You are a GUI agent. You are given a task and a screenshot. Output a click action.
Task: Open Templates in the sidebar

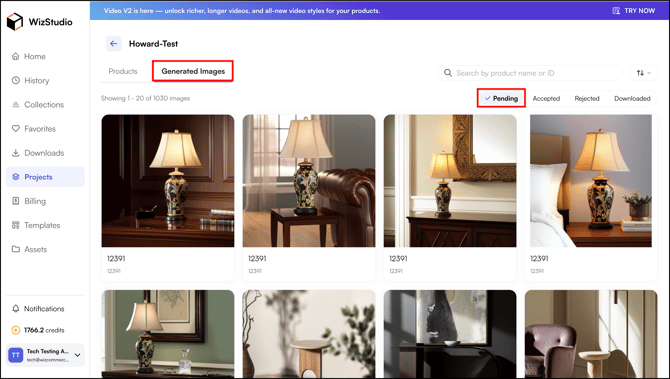45,225
